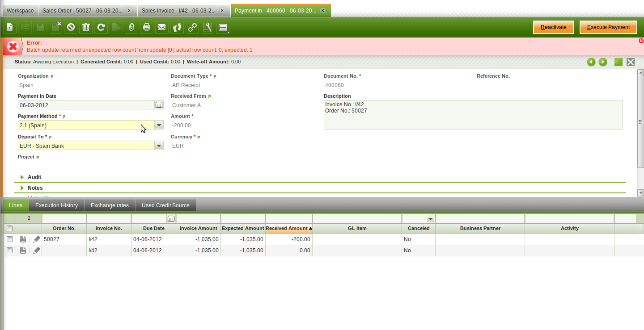Toggle the select-all checkbox in grid header
The height and width of the screenshot is (330, 644).
click(10, 228)
